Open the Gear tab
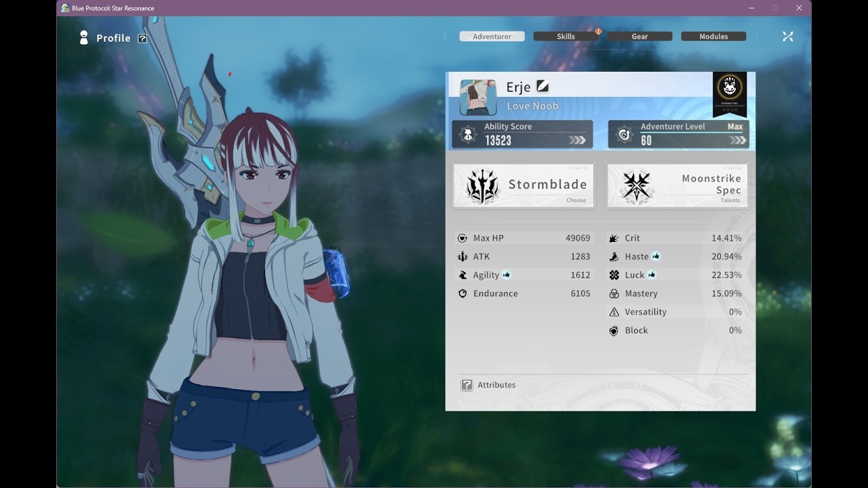868x488 pixels. click(639, 37)
